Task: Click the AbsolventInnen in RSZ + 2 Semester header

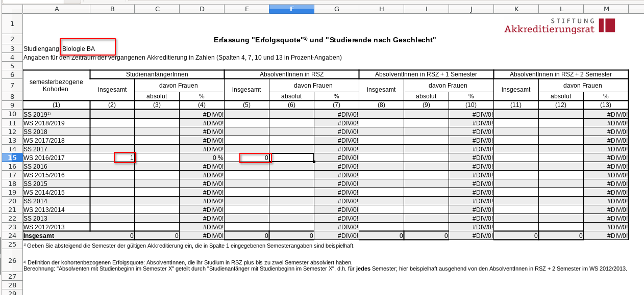Action: click(560, 74)
